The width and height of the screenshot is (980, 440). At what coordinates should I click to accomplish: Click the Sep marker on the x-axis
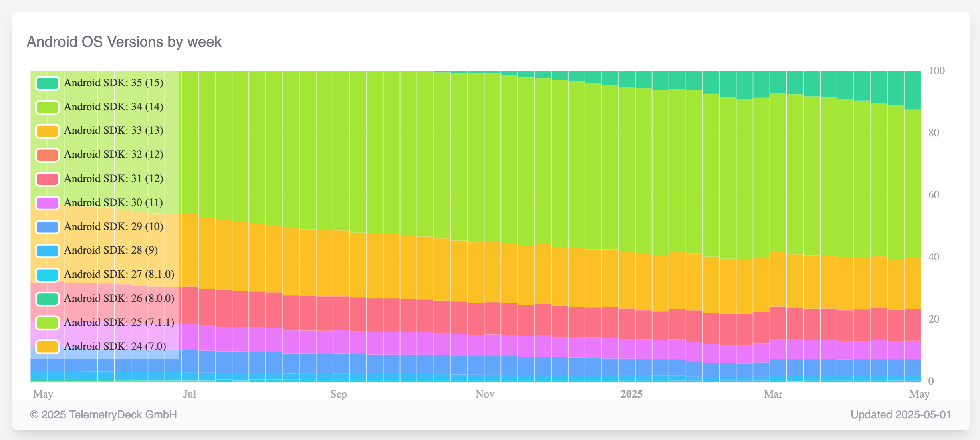pos(338,394)
